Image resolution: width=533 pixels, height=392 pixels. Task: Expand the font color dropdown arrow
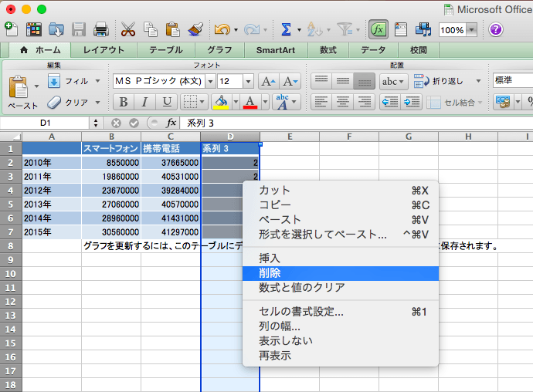[265, 102]
